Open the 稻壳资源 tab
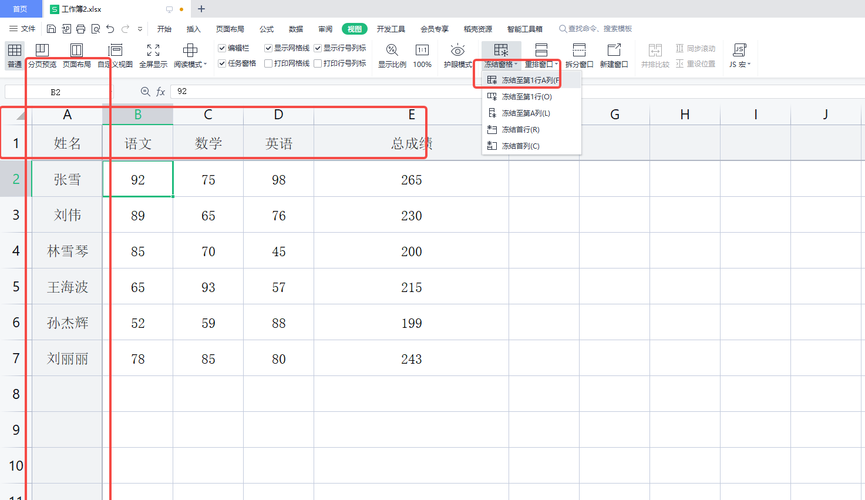865x500 pixels. pos(478,29)
